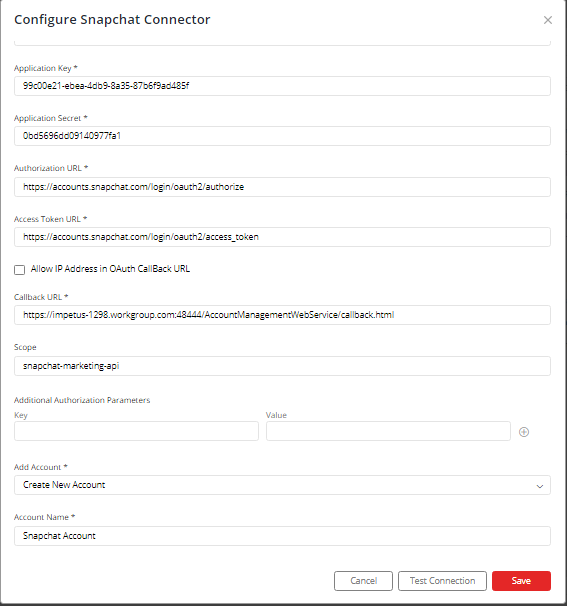Click the Access Token URL field
This screenshot has height=606, width=567.
(x=282, y=237)
